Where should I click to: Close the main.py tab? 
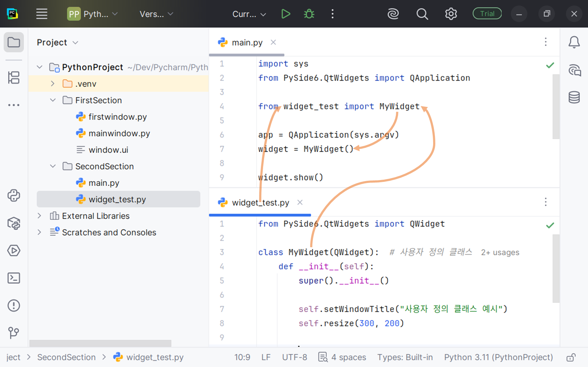(273, 42)
